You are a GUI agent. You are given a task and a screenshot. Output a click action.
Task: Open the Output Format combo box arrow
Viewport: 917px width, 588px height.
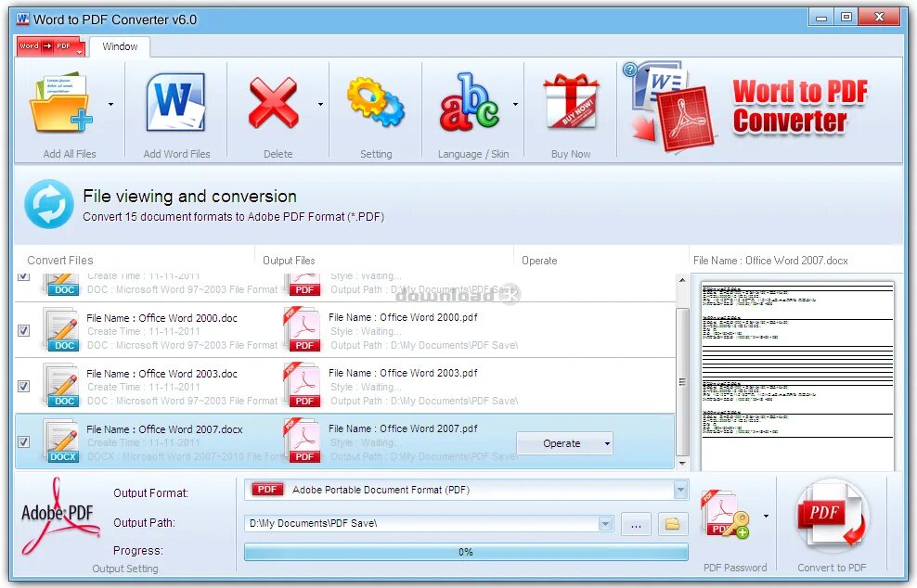[680, 490]
